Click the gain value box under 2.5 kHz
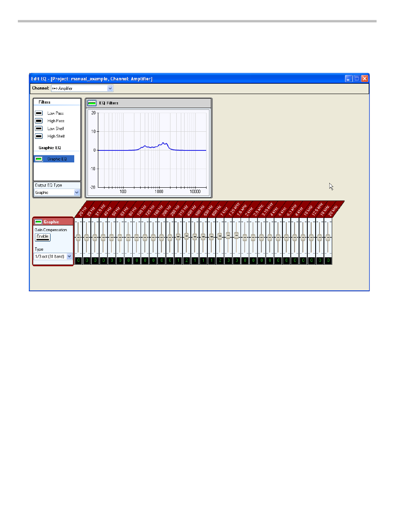This screenshot has width=394, height=532. pos(253,261)
